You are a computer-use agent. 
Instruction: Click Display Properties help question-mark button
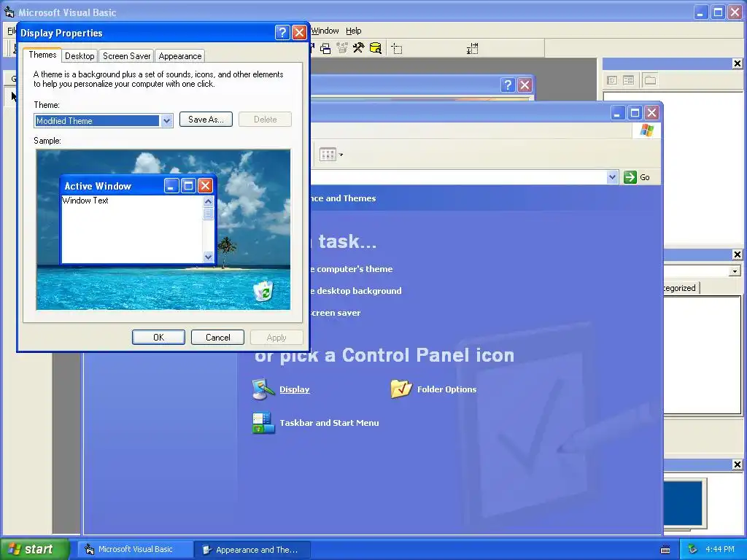(282, 32)
